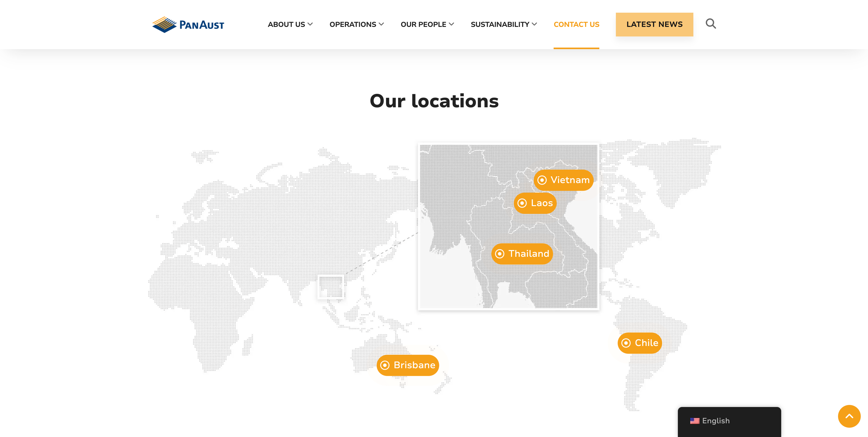The image size is (868, 437).
Task: Open the Contact Us menu item
Action: pyautogui.click(x=576, y=25)
